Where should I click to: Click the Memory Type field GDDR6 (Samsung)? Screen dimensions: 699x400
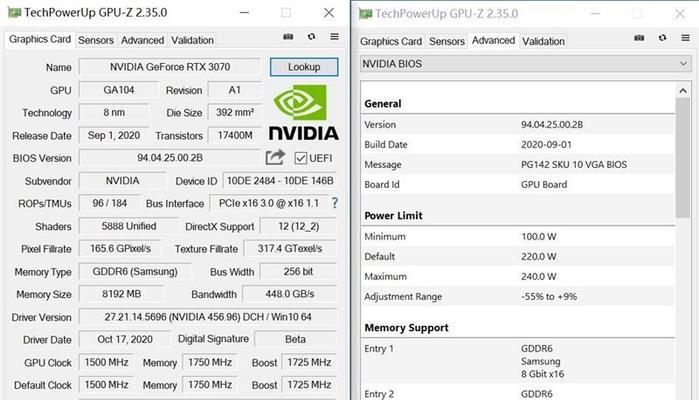pyautogui.click(x=135, y=271)
